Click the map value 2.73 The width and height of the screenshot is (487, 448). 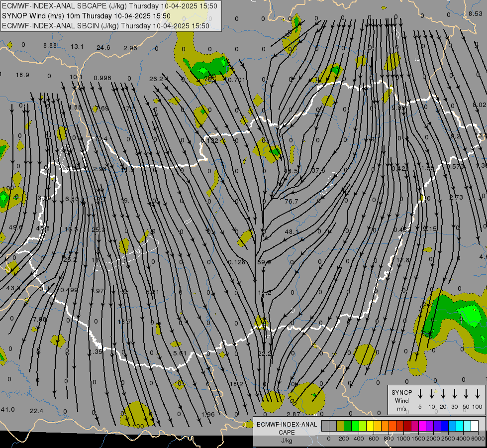(456, 198)
